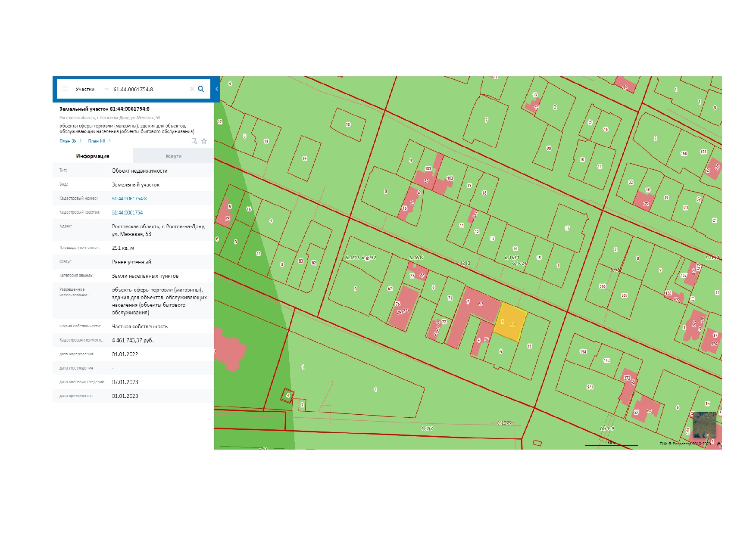Open the hamburger menu in search bar
This screenshot has height=534, width=756.
(x=65, y=89)
